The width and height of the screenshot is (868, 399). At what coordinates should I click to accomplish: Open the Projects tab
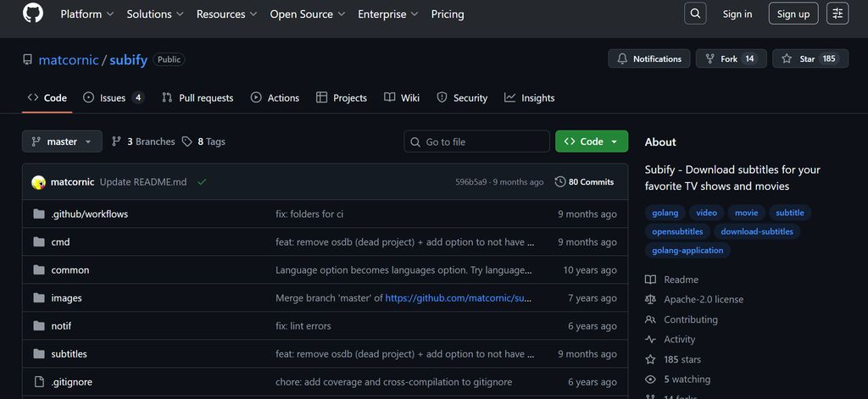tap(342, 98)
